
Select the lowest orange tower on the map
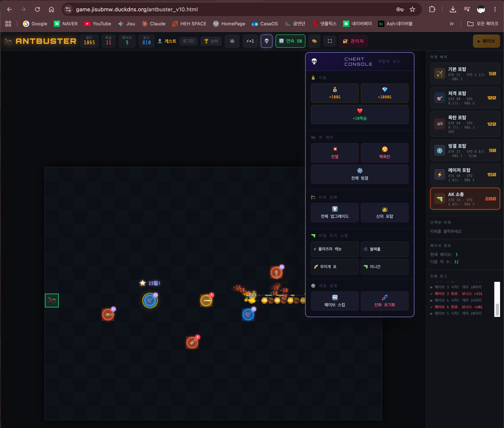pos(192,343)
